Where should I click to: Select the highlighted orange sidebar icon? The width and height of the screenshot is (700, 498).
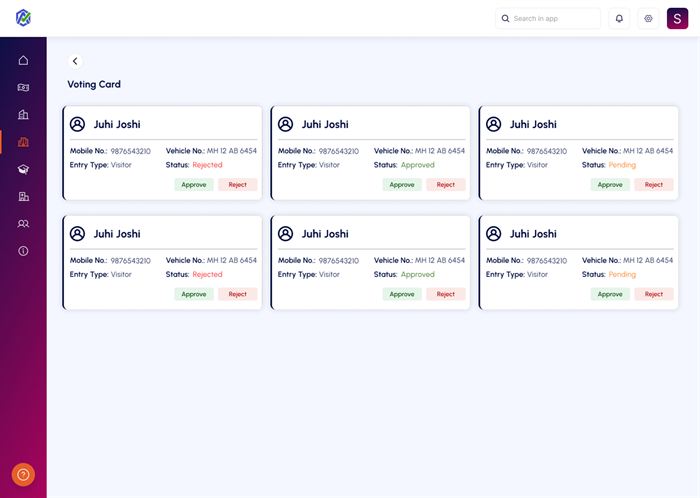click(x=23, y=142)
